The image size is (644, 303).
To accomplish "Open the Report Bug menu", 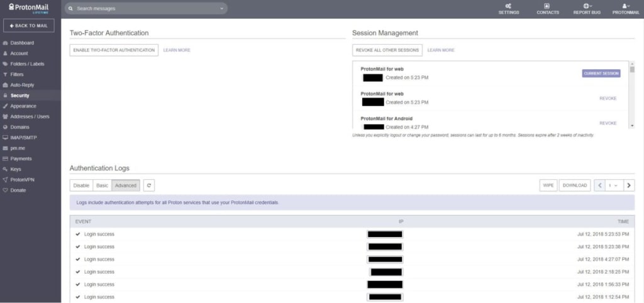I will [587, 9].
